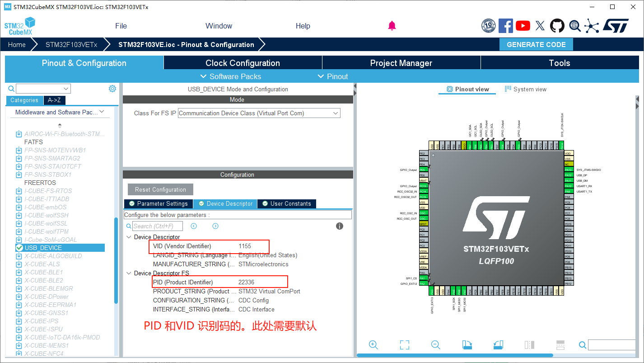The image size is (644, 363).
Task: Click pin search magnifier icon in pinout toolbar
Action: tap(583, 345)
